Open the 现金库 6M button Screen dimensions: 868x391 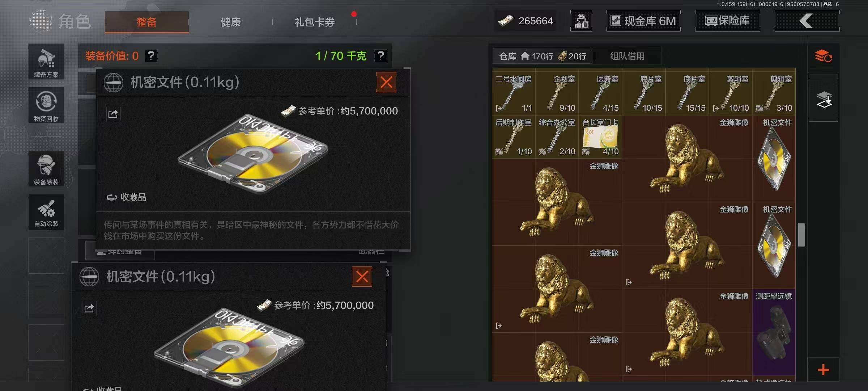[x=643, y=21]
